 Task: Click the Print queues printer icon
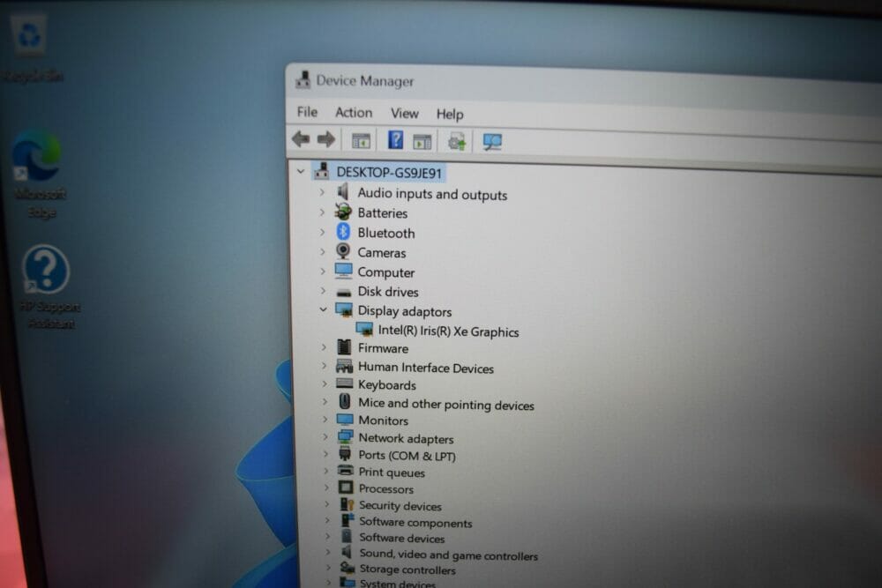(x=346, y=471)
